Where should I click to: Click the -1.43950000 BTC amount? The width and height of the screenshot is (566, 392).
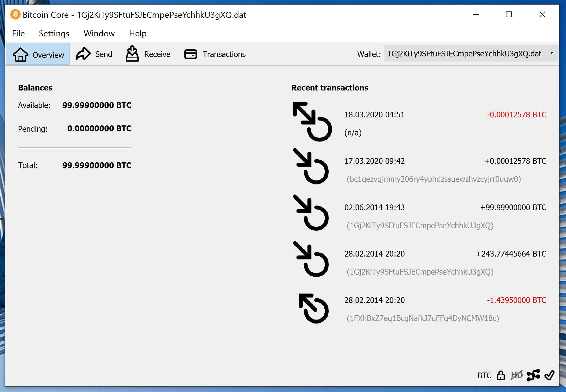pos(517,300)
